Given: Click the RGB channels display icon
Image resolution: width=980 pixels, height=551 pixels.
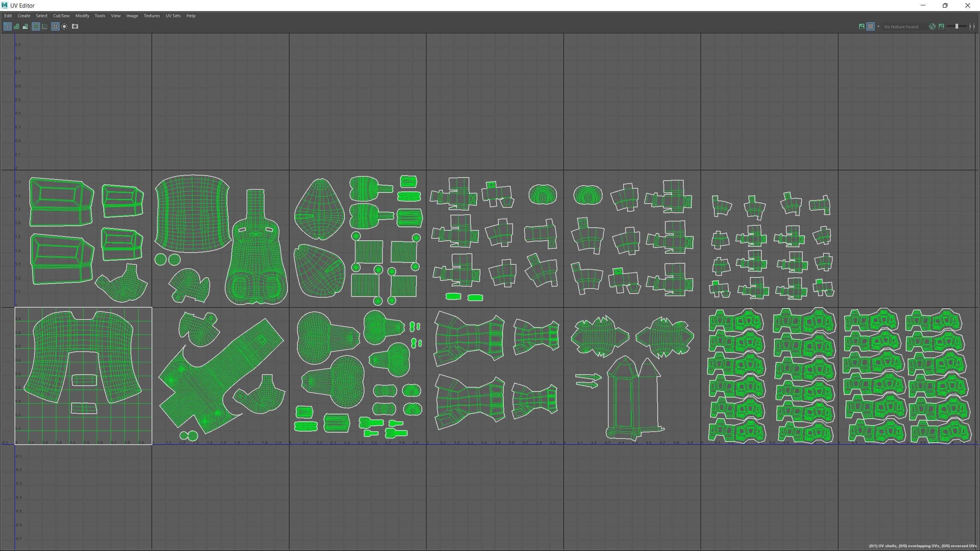Looking at the screenshot, I should (932, 26).
